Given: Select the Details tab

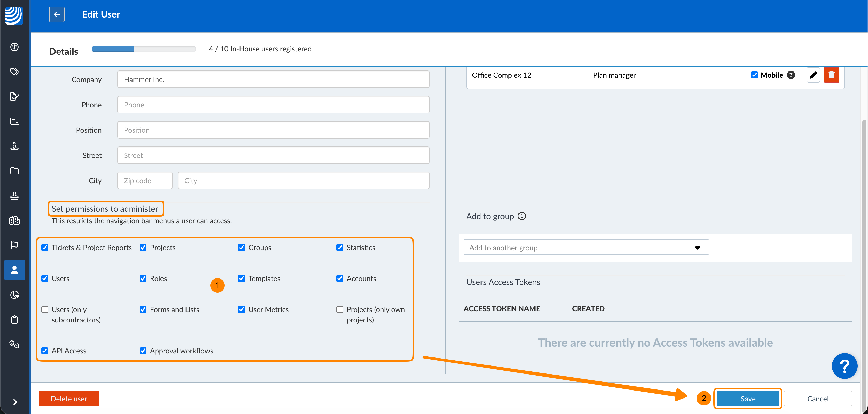Looking at the screenshot, I should coord(63,52).
